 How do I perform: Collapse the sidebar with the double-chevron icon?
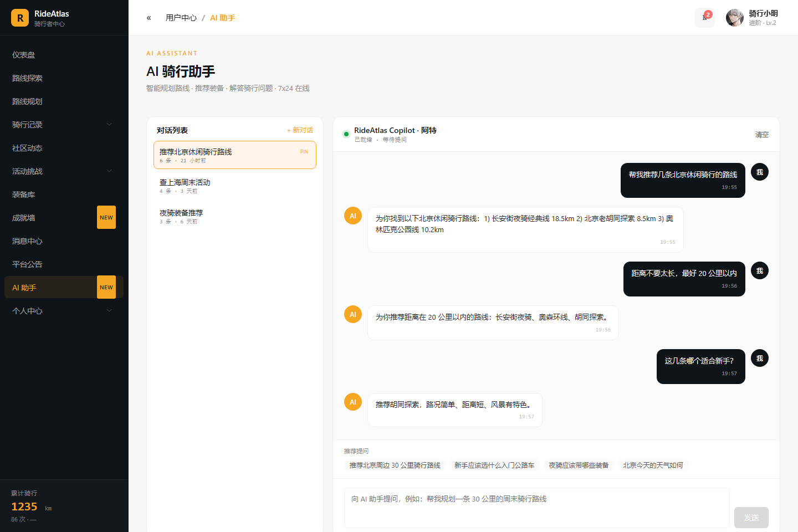149,18
